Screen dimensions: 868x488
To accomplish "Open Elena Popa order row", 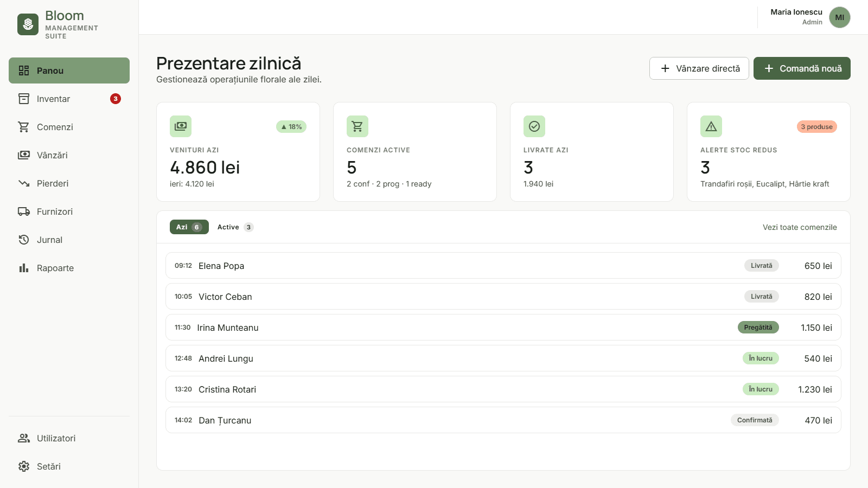I will coord(503,266).
